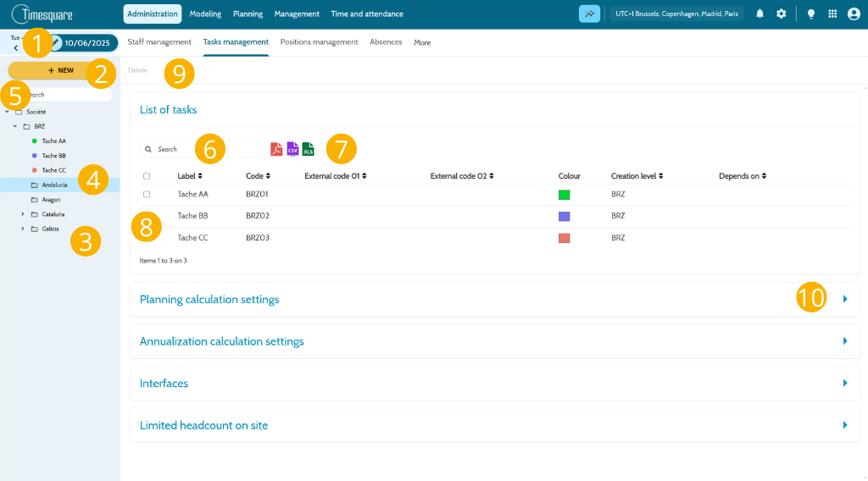Open the Modeling menu
The height and width of the screenshot is (481, 868).
205,14
